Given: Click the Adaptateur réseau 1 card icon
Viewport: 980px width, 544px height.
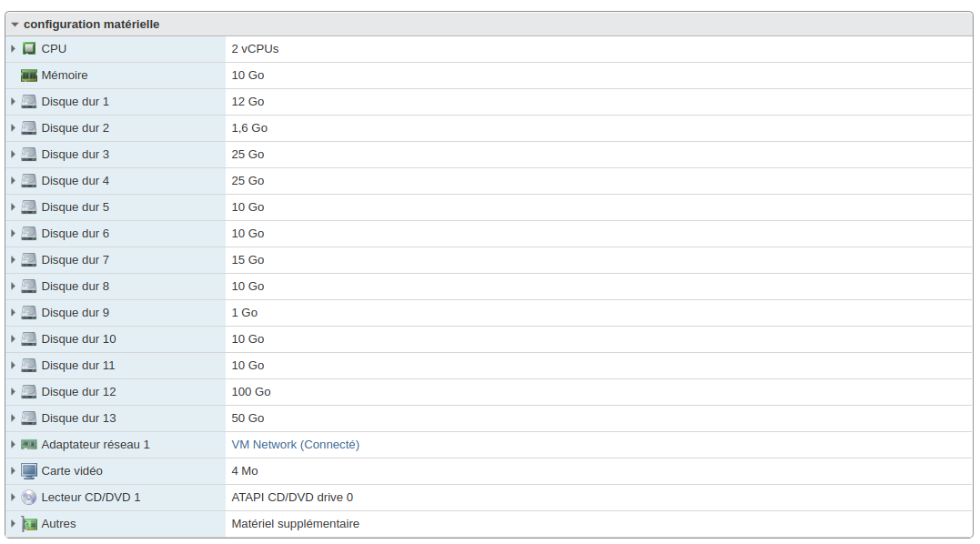Looking at the screenshot, I should point(29,445).
